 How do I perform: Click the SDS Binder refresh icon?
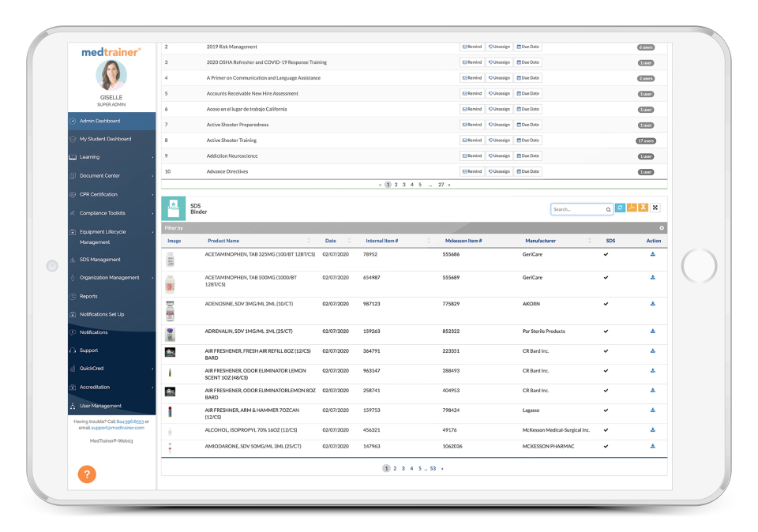(621, 208)
